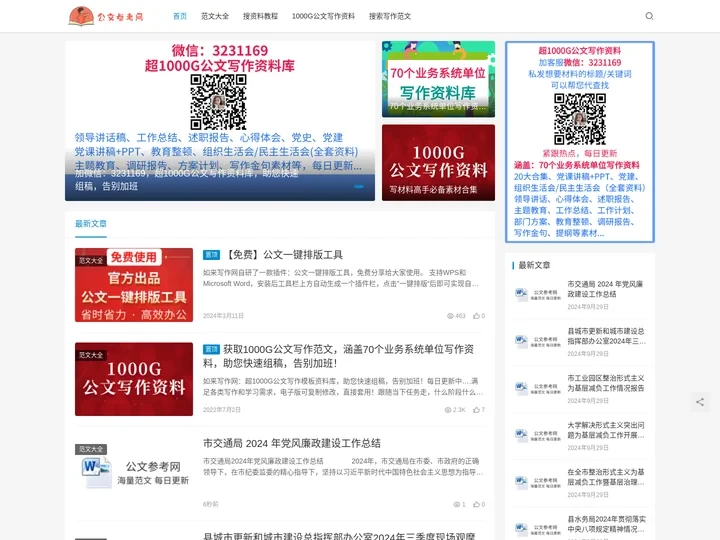The height and width of the screenshot is (540, 720).
Task: Open sidebar link 市交通局 2024 年党风廉政建设工作总结
Action: coord(605,289)
